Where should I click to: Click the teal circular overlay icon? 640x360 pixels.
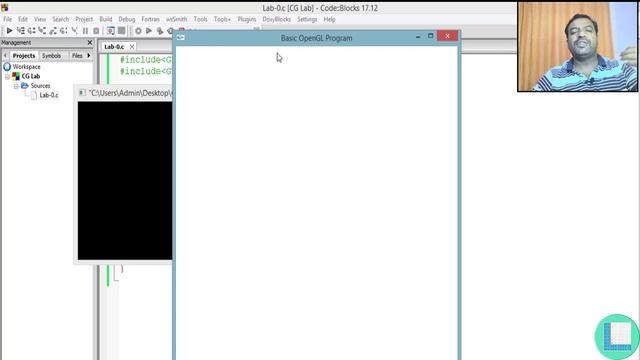[x=617, y=337]
